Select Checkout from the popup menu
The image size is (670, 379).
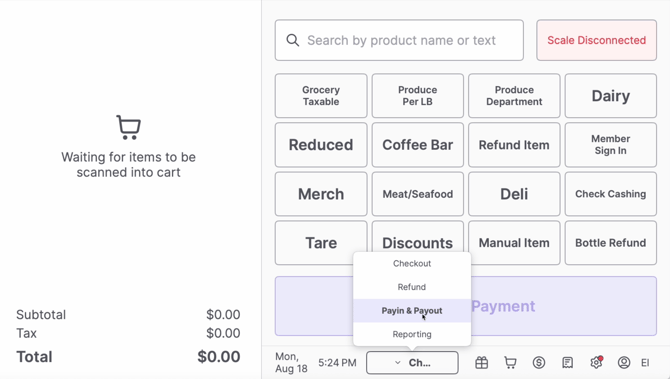412,264
